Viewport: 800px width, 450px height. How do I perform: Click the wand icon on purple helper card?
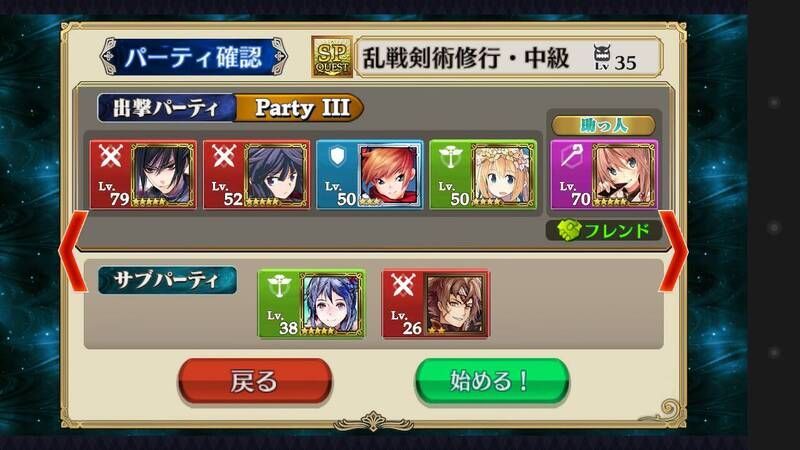point(571,156)
